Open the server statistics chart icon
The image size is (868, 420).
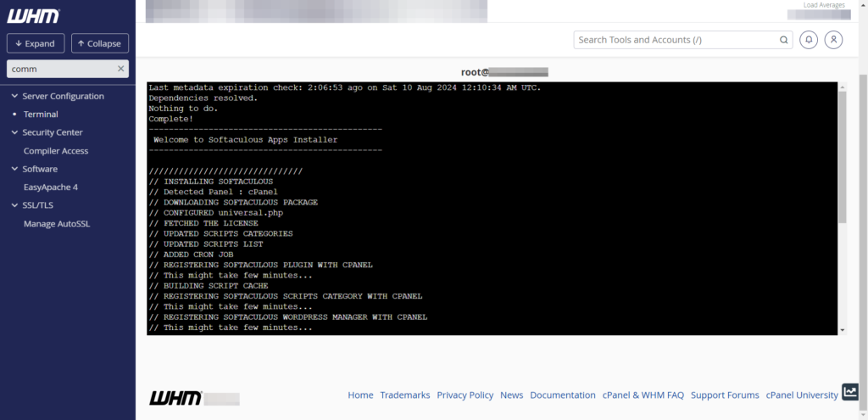pos(849,392)
